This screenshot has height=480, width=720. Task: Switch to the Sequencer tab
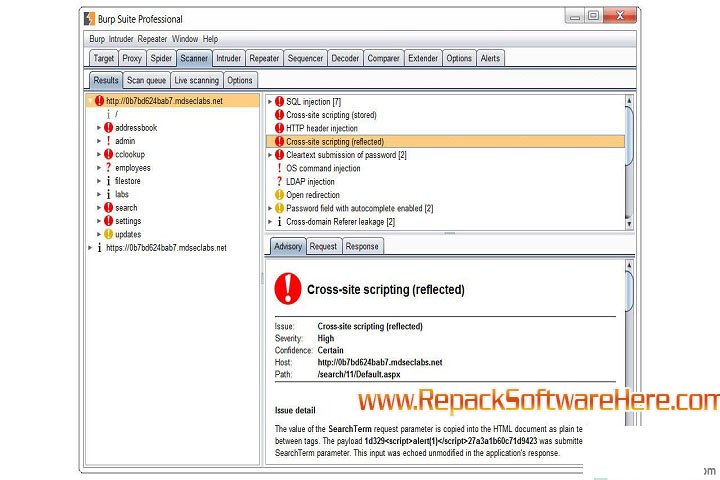(305, 58)
